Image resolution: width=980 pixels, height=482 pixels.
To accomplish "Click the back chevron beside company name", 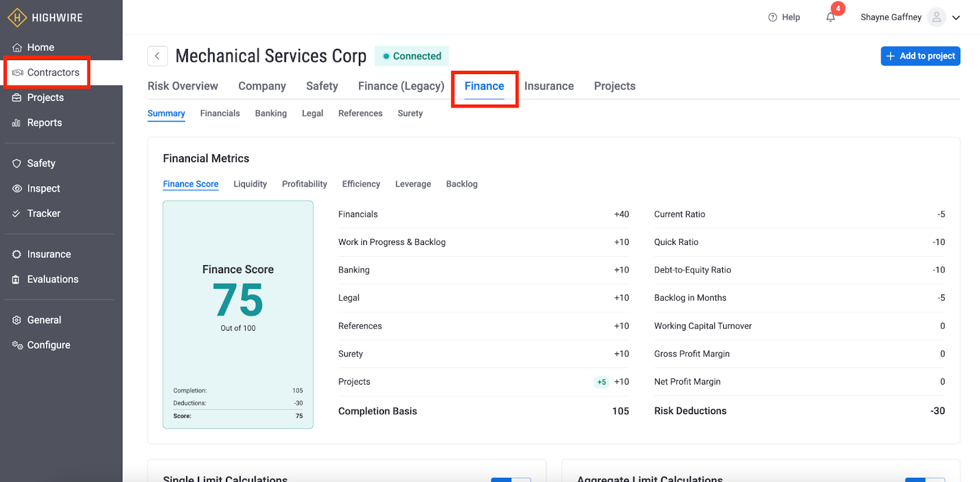I will click(157, 56).
